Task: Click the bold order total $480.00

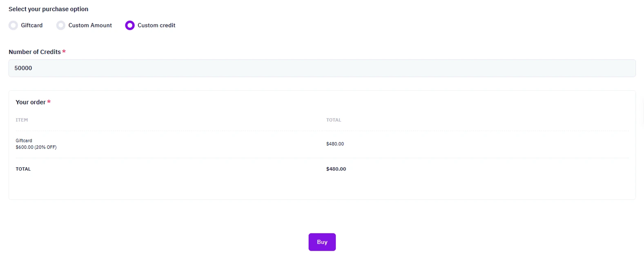Action: (336, 169)
